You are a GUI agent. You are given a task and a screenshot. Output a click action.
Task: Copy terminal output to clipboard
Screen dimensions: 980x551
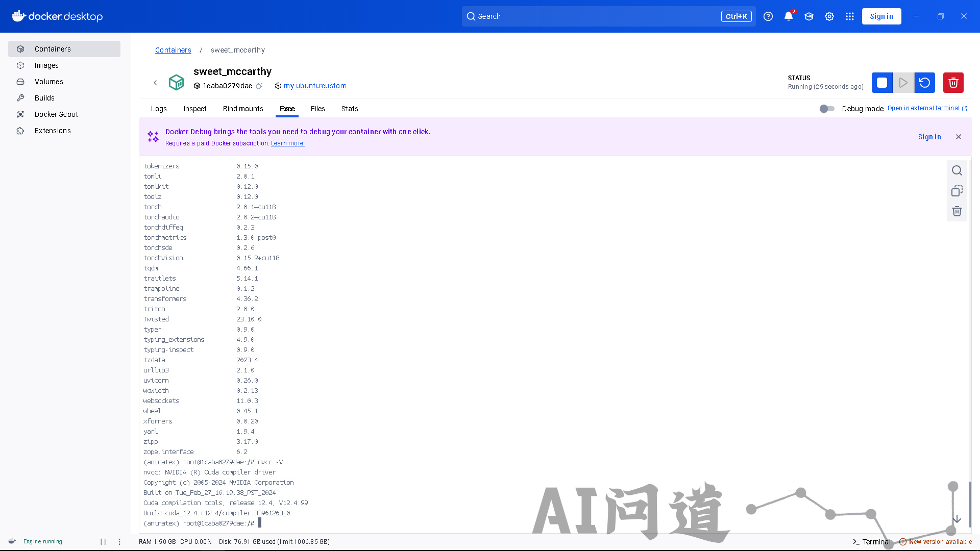click(957, 191)
